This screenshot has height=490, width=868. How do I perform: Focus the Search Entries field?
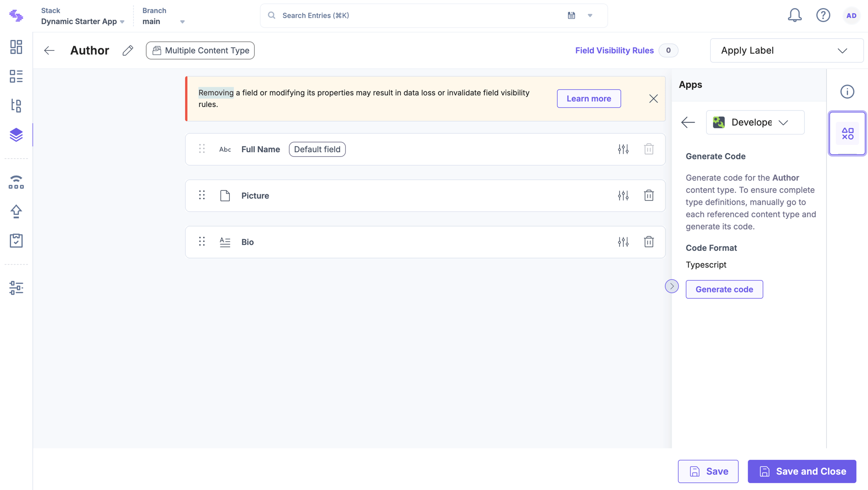pyautogui.click(x=434, y=16)
